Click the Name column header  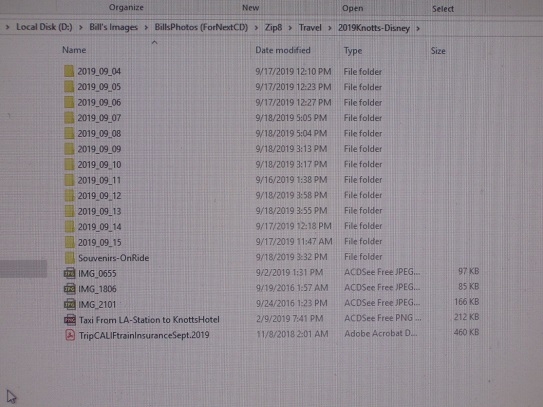pos(74,50)
